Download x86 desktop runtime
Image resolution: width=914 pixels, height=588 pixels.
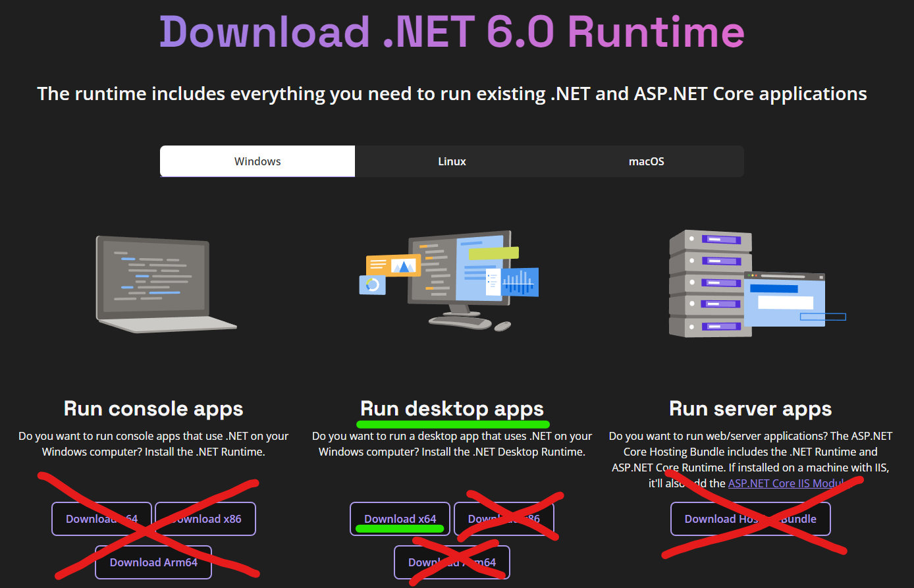click(x=504, y=519)
